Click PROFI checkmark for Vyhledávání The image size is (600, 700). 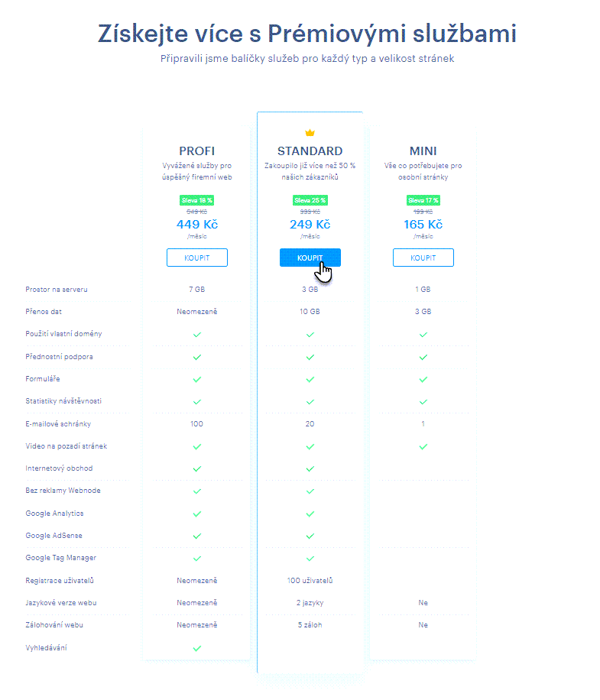point(196,648)
